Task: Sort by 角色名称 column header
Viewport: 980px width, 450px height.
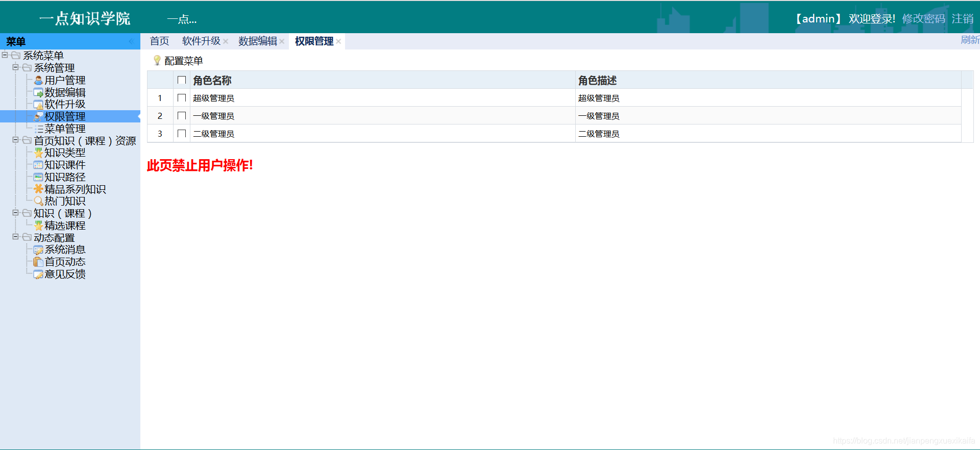Action: tap(382, 80)
